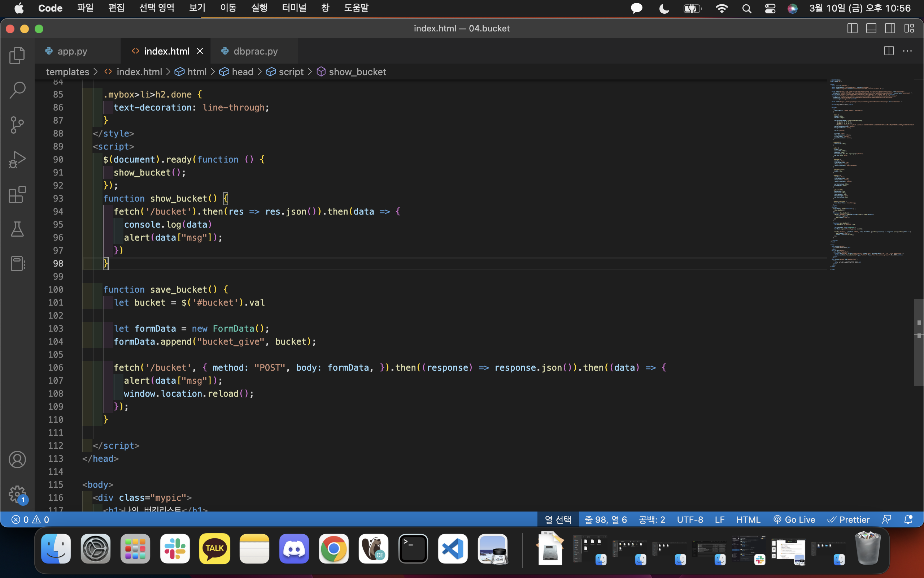The image size is (924, 578).
Task: Open Discord from the Dock
Action: click(294, 549)
